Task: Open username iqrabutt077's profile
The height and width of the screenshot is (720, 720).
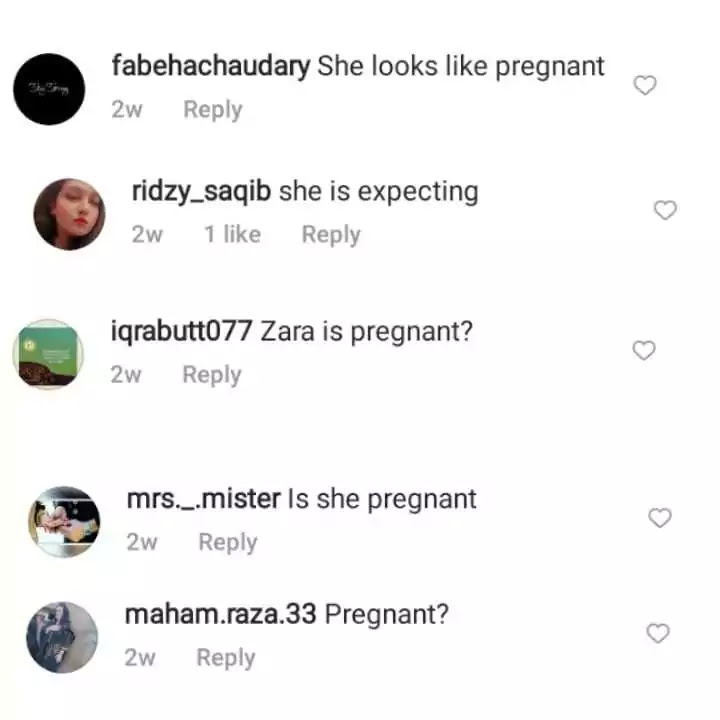Action: (x=181, y=331)
